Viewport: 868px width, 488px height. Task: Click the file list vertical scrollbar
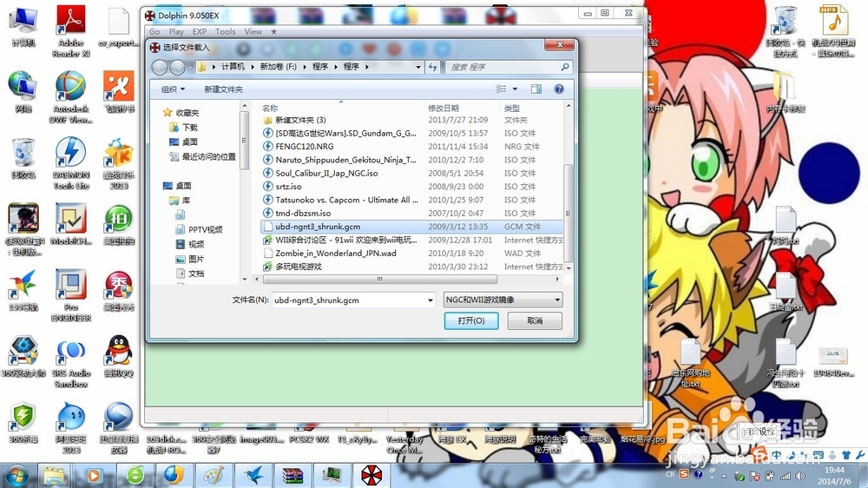[x=568, y=214]
